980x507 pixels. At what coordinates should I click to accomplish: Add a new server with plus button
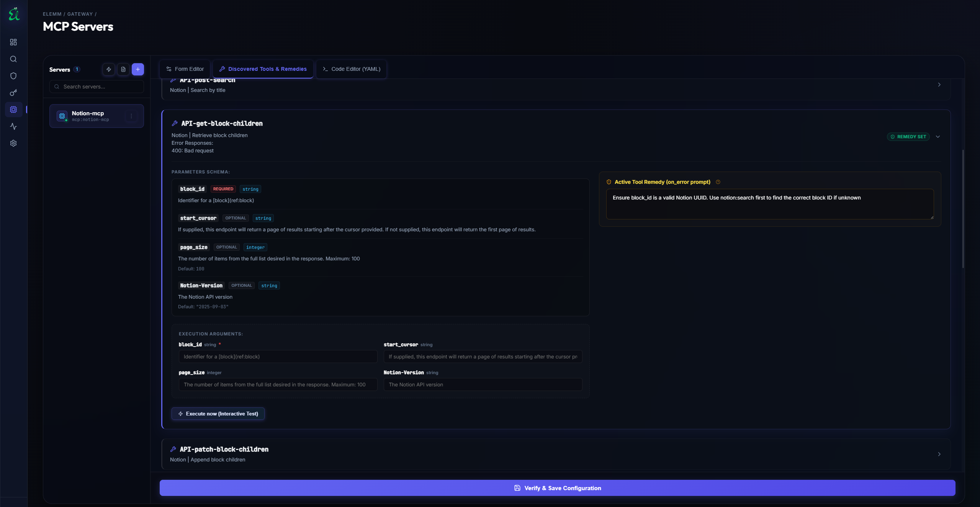pyautogui.click(x=138, y=69)
